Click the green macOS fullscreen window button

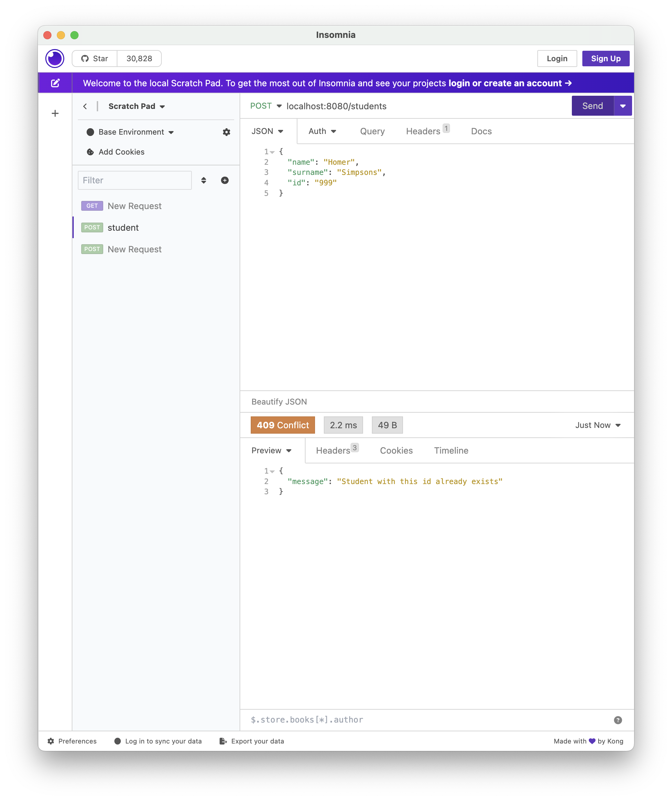tap(74, 35)
